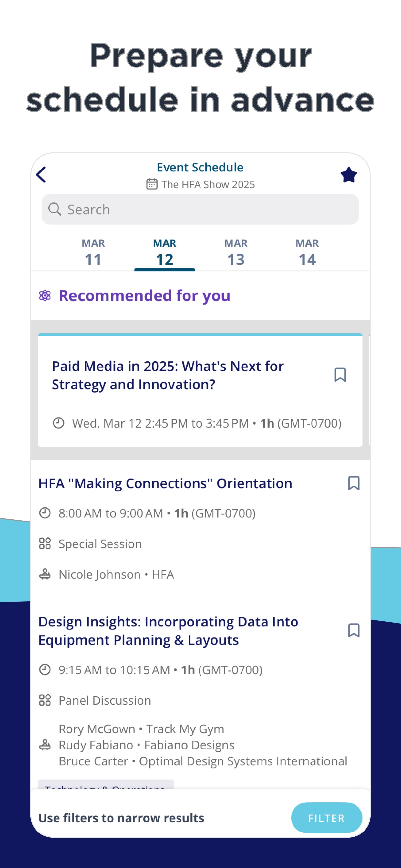Tap the atom icon by Recommended for you
Viewport: 401px width, 868px height.
pos(45,295)
